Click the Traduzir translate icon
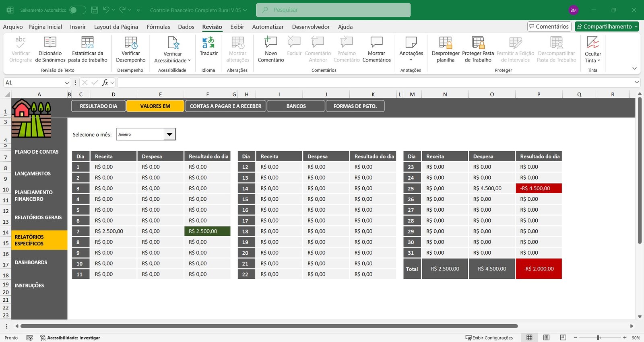The image size is (644, 342). pyautogui.click(x=208, y=43)
